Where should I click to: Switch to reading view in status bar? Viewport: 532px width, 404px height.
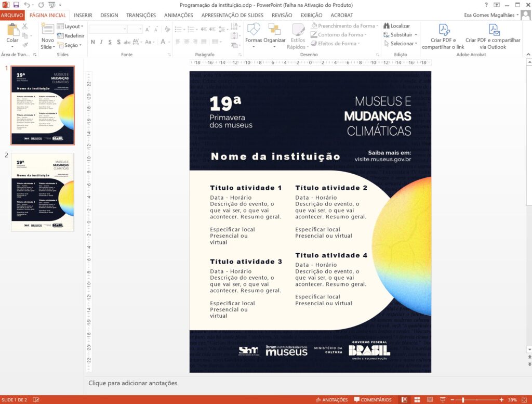(429, 400)
